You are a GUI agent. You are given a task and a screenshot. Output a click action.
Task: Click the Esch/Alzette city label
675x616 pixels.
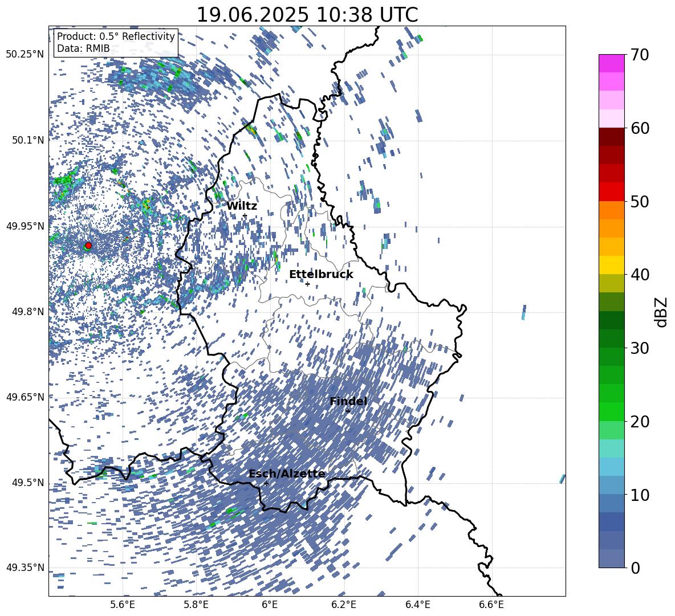tap(287, 474)
